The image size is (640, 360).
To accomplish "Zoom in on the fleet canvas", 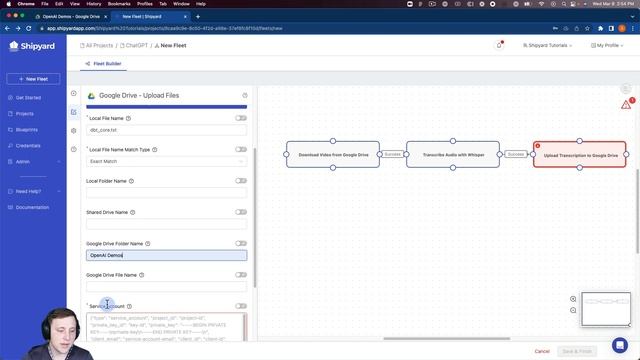I will pos(573,299).
